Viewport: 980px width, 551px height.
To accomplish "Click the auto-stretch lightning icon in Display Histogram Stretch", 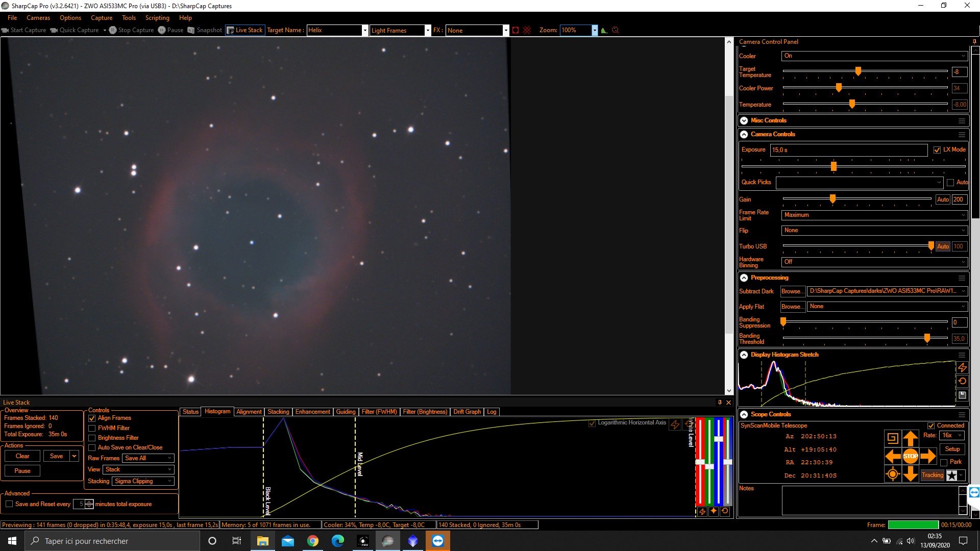I will [x=962, y=367].
